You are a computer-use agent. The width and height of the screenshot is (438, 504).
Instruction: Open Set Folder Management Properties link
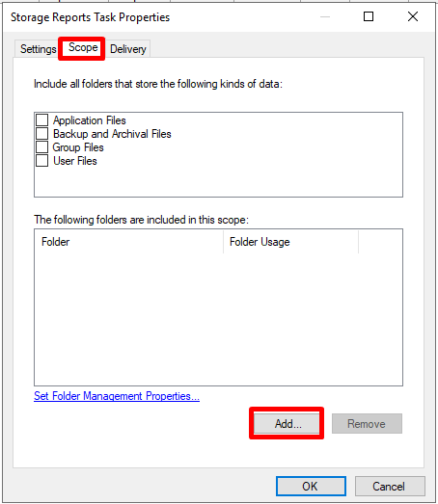coord(117,396)
